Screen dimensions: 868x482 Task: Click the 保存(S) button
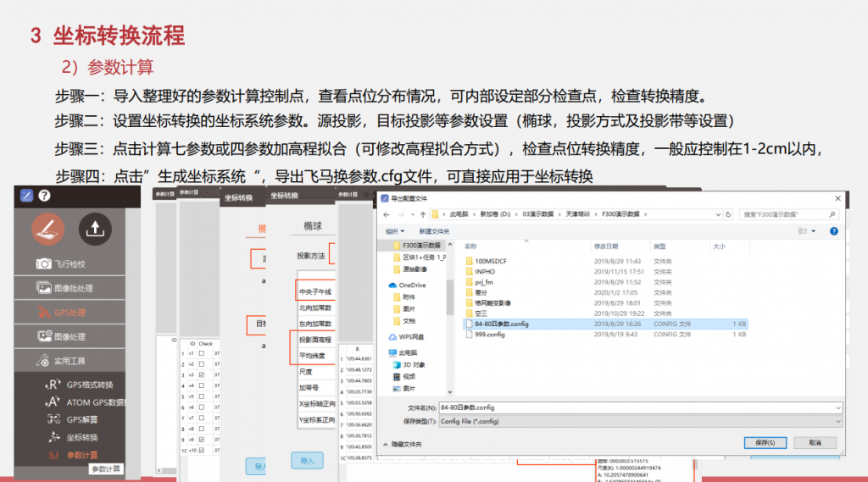[x=765, y=443]
